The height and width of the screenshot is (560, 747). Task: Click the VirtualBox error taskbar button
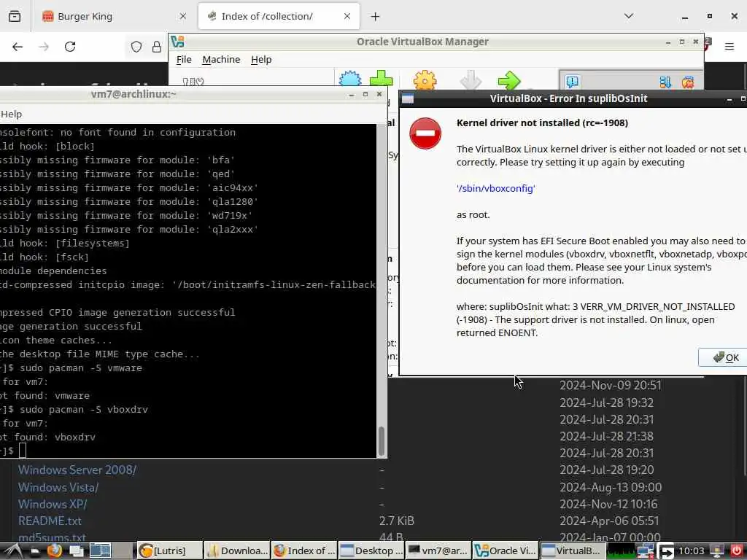pos(573,551)
